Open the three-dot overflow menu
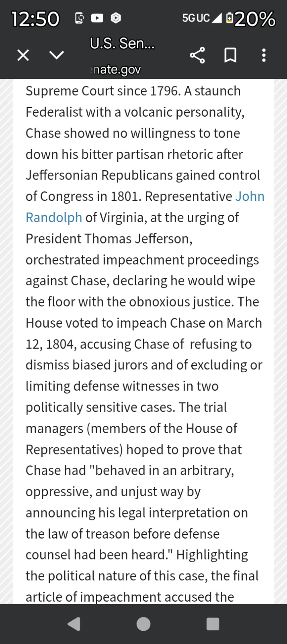287x644 pixels. tap(264, 55)
